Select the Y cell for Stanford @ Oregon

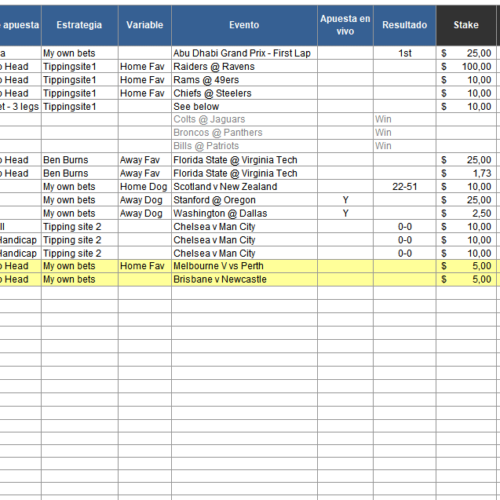[x=345, y=200]
